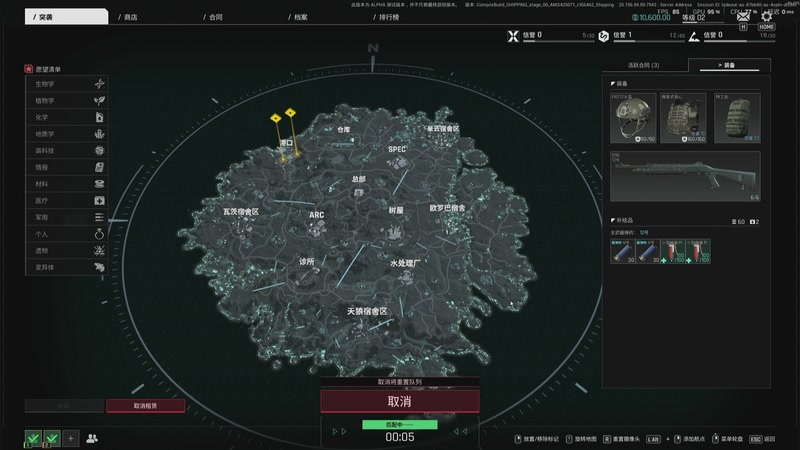The image size is (800, 450).
Task: Click the ESC 返回 hint
Action: [x=763, y=439]
